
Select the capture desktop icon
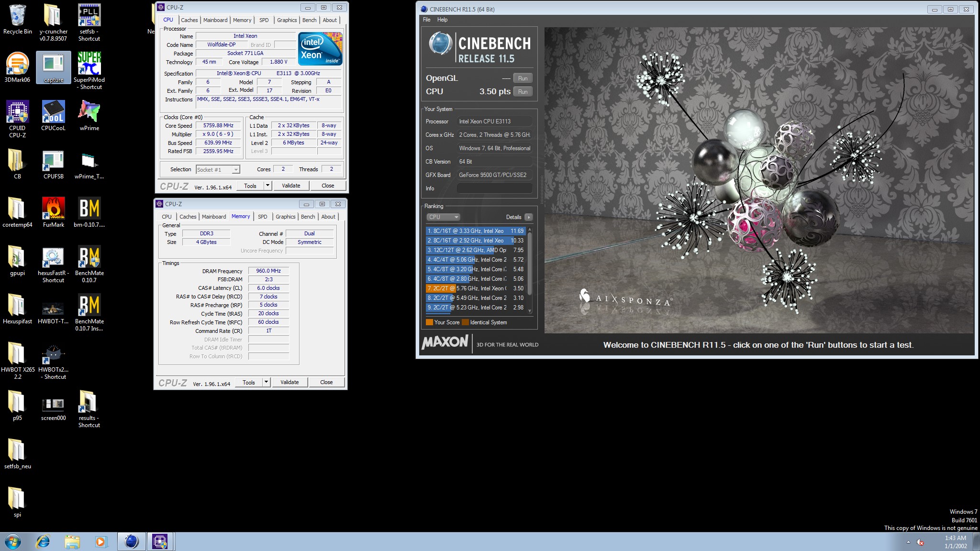click(x=53, y=67)
